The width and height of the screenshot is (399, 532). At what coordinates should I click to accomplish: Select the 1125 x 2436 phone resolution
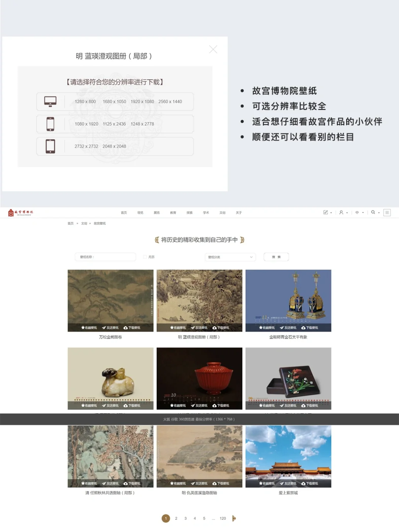114,124
